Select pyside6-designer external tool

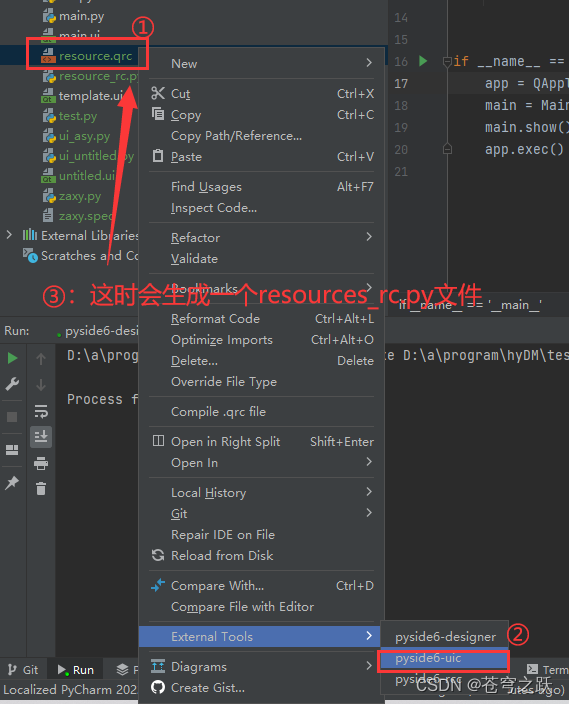coord(445,637)
